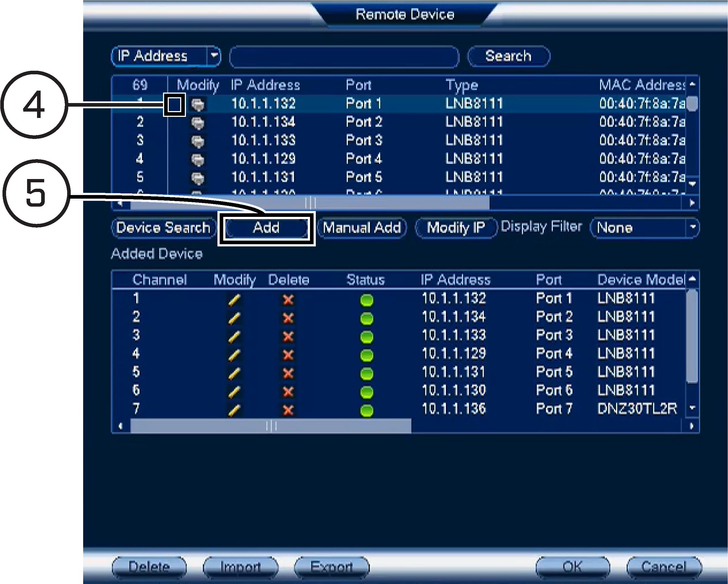Screen dimensions: 728x584
Task: Click the Search button
Action: click(x=509, y=56)
